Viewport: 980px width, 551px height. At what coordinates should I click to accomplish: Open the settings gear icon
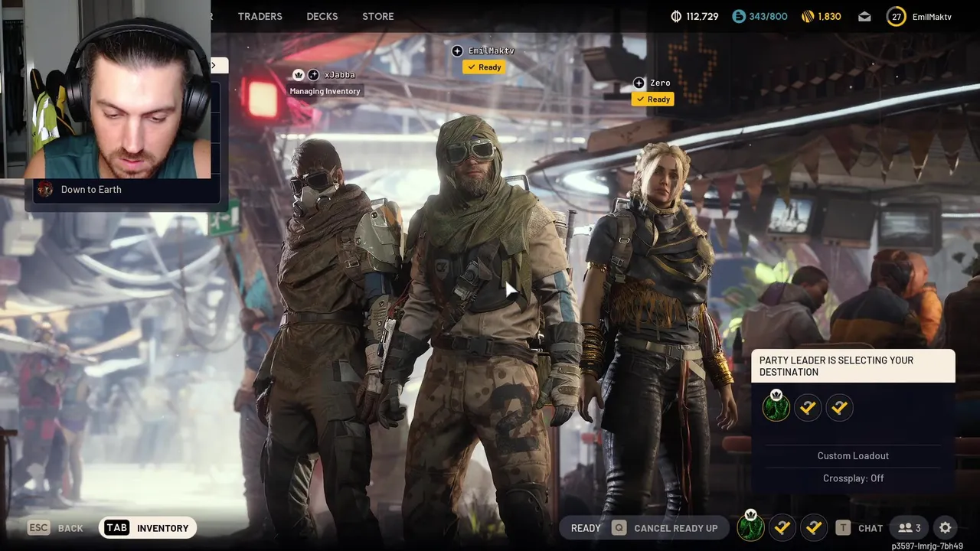coord(946,528)
